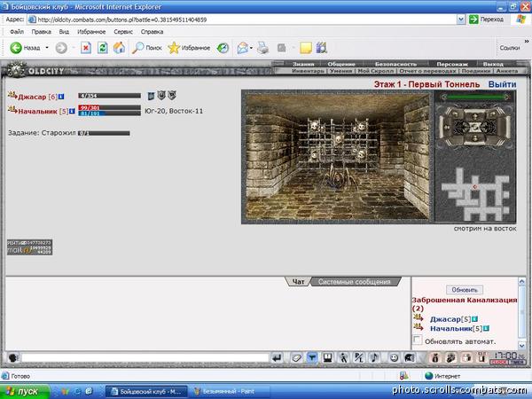Open the Mail button dropdown arrow

coord(251,48)
